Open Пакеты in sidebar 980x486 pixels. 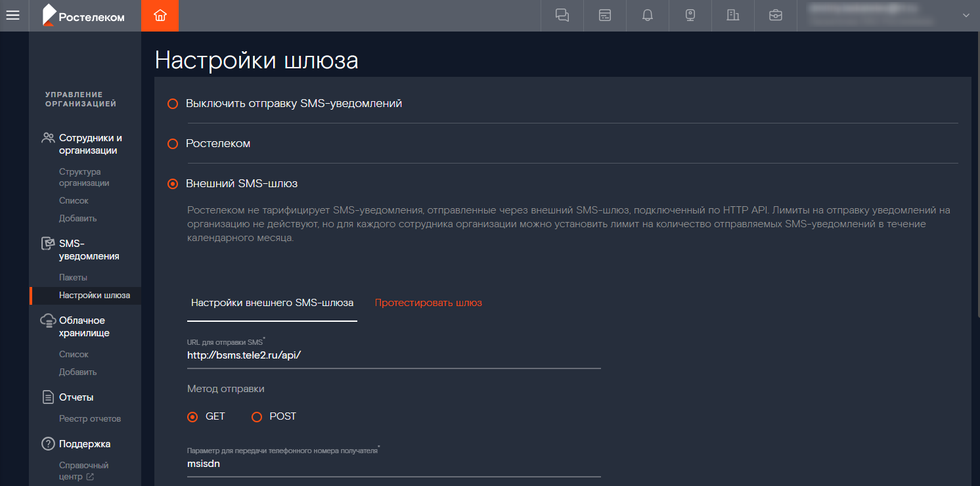73,278
